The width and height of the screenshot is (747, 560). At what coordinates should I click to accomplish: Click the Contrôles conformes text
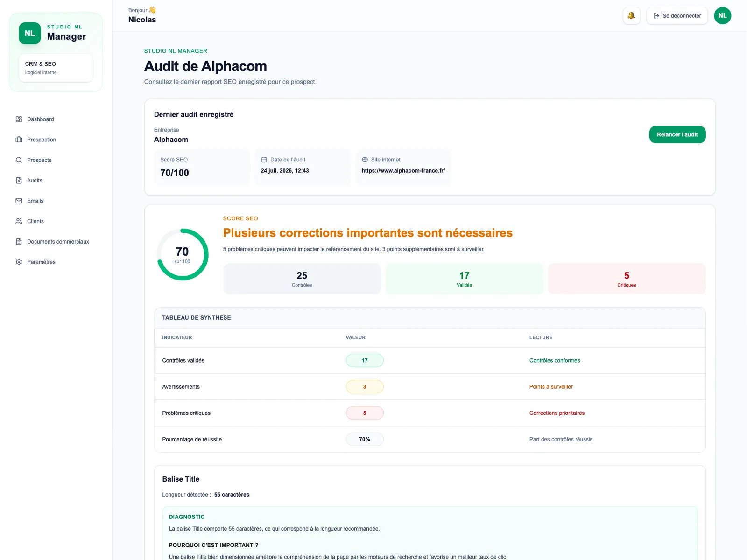555,361
